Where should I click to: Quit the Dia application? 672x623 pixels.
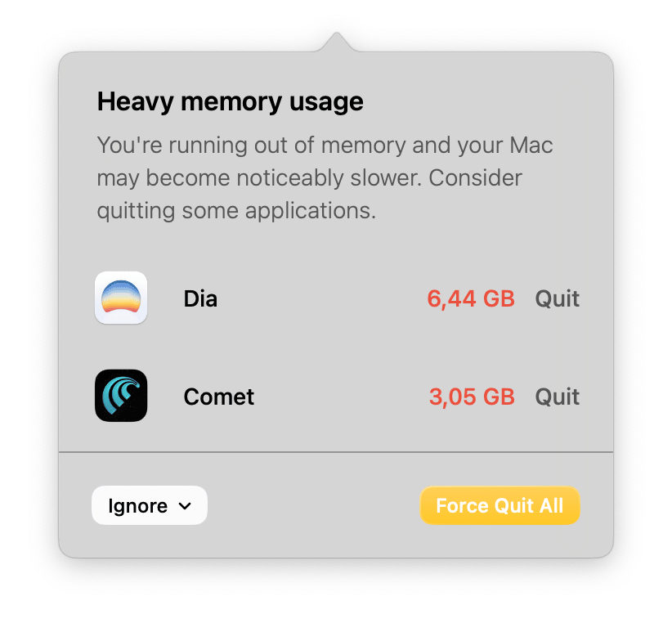(x=558, y=298)
